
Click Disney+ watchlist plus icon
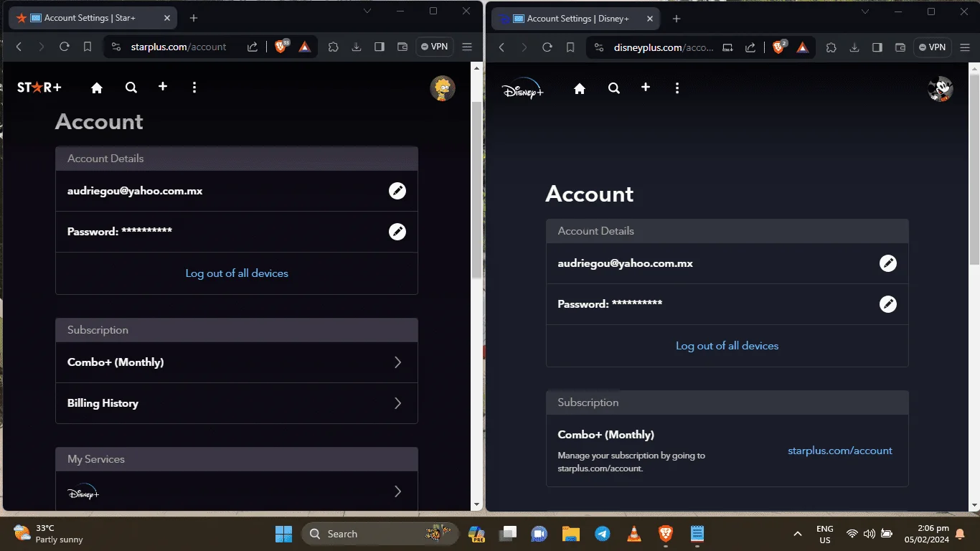(x=646, y=88)
